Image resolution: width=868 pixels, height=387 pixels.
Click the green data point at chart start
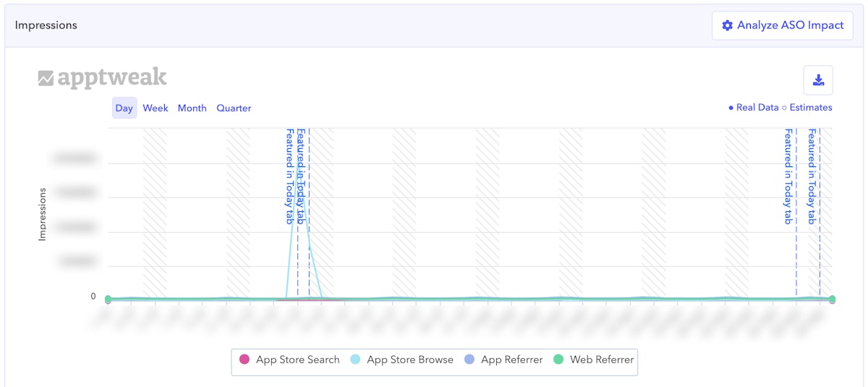pos(108,299)
